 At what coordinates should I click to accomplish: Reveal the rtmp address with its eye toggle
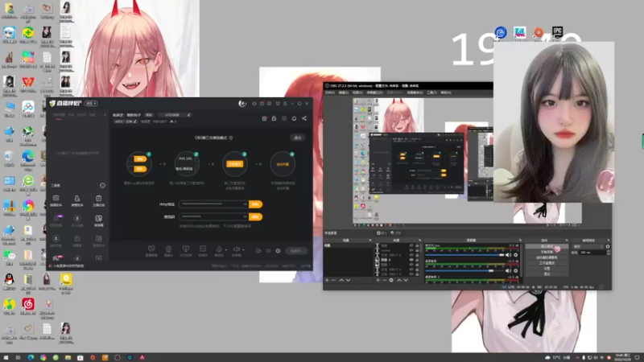click(x=245, y=204)
